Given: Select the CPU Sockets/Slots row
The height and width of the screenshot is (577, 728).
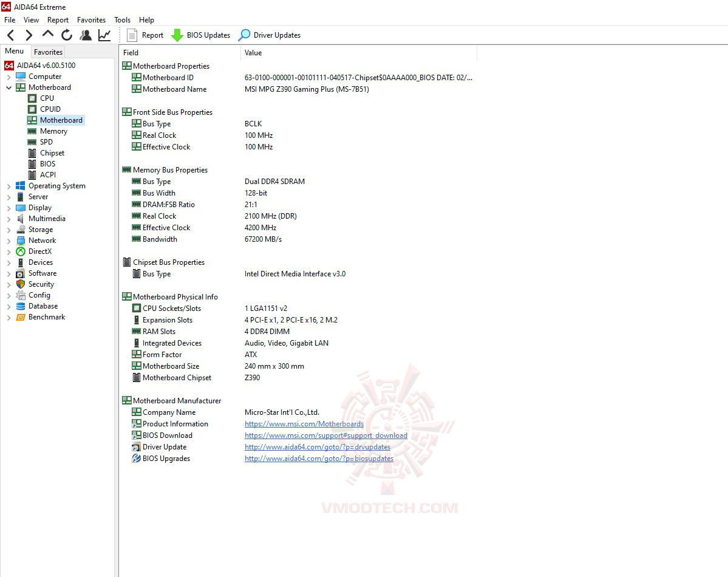Looking at the screenshot, I should pyautogui.click(x=297, y=309).
